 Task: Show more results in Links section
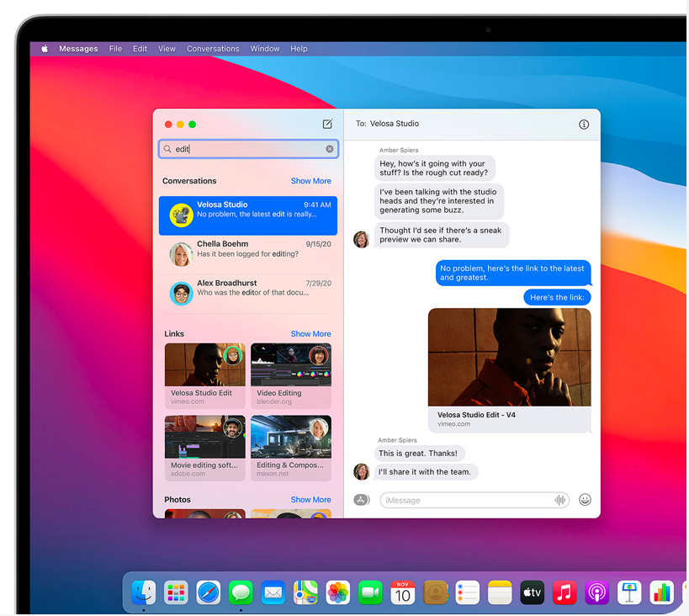click(310, 334)
